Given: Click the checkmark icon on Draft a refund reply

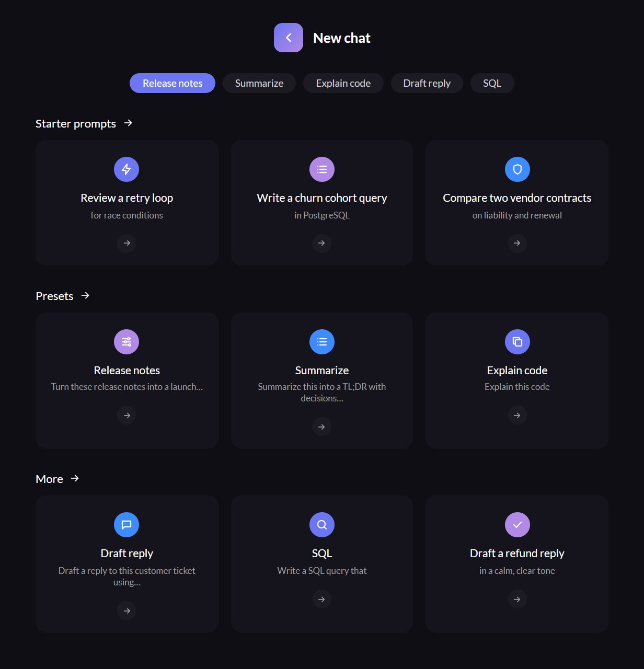Looking at the screenshot, I should (x=517, y=525).
